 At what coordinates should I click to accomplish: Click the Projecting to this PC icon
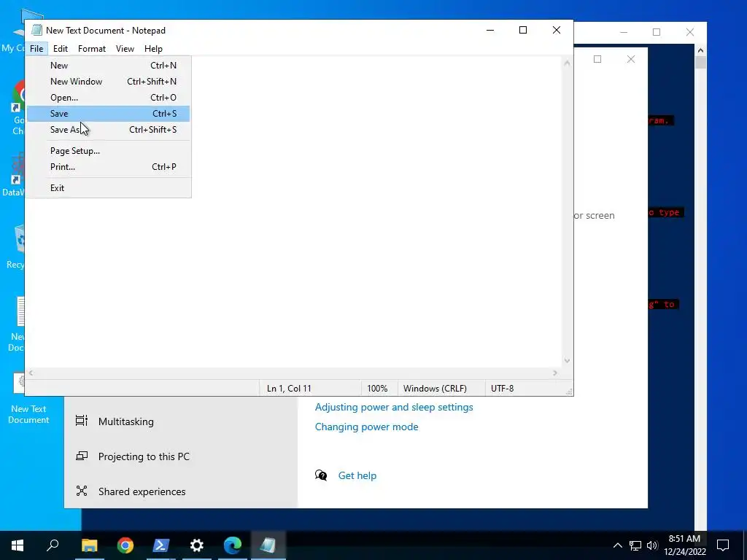point(82,456)
